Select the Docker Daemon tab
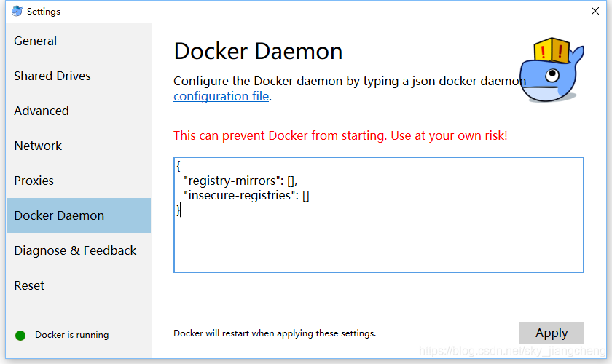The image size is (612, 364). 79,215
